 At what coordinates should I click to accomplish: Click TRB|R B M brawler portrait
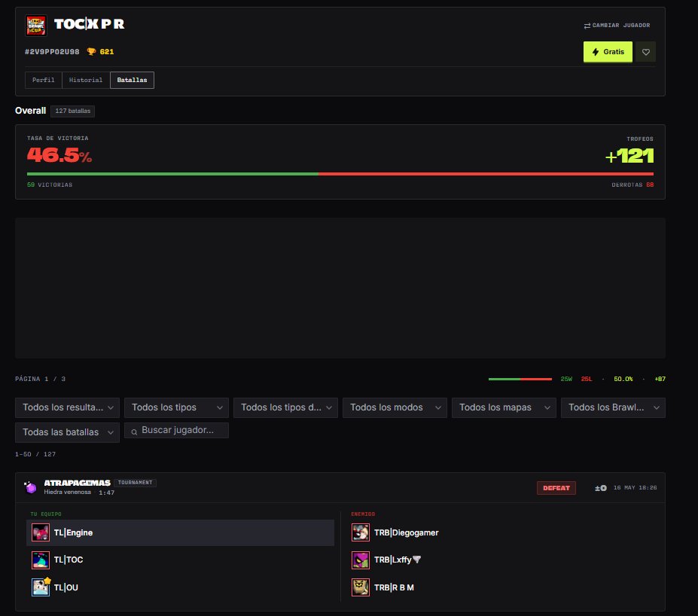click(x=361, y=587)
